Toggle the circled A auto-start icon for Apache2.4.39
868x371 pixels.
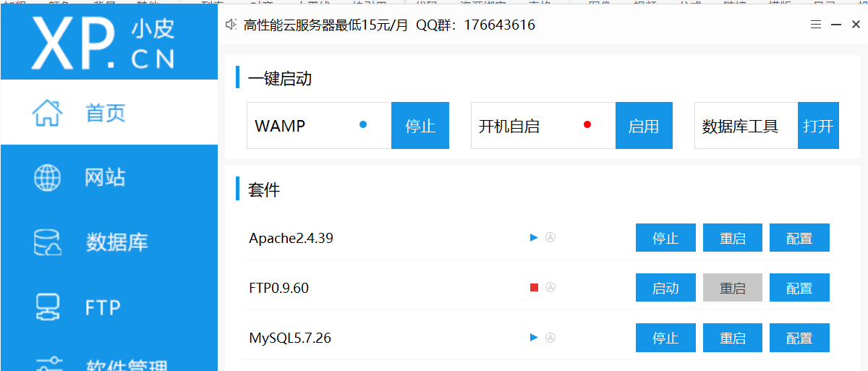[550, 237]
